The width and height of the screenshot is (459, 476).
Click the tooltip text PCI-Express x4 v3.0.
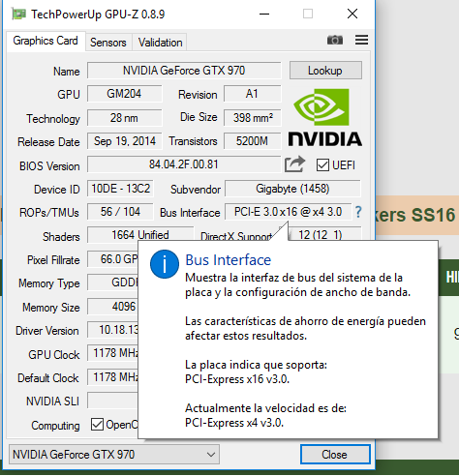pos(234,423)
